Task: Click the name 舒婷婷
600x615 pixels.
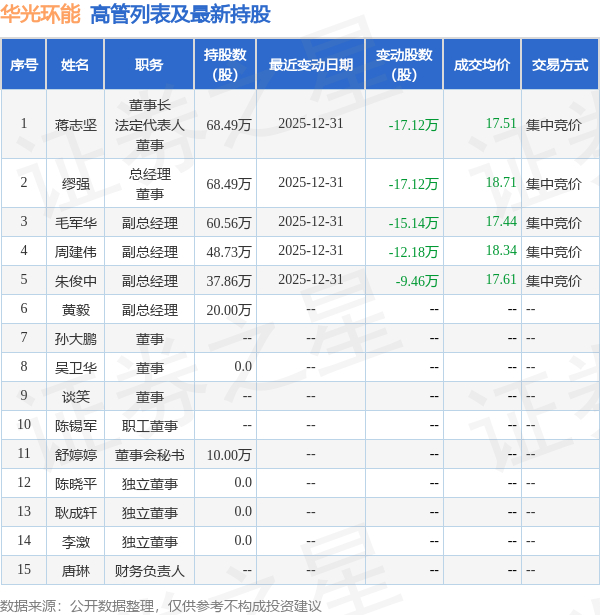Action: [76, 455]
